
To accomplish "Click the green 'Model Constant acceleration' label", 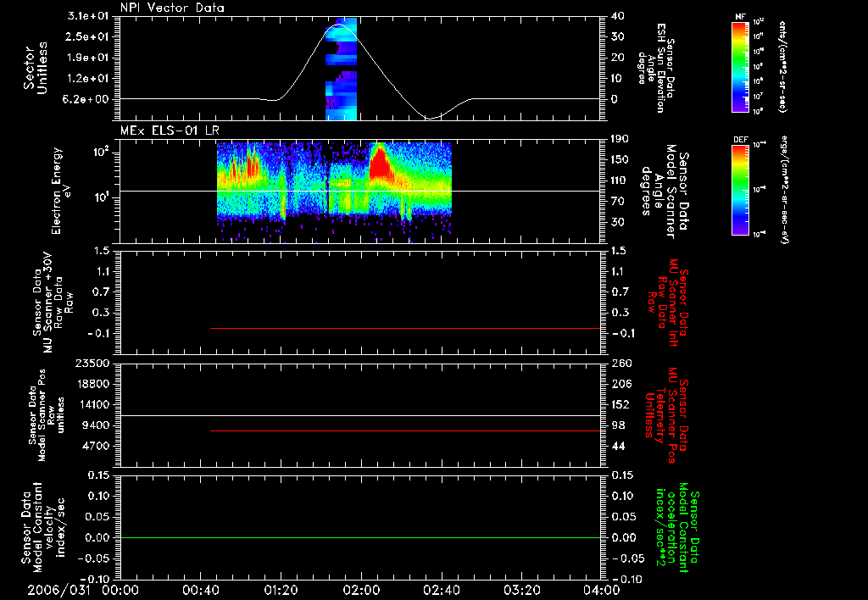I will [x=676, y=527].
